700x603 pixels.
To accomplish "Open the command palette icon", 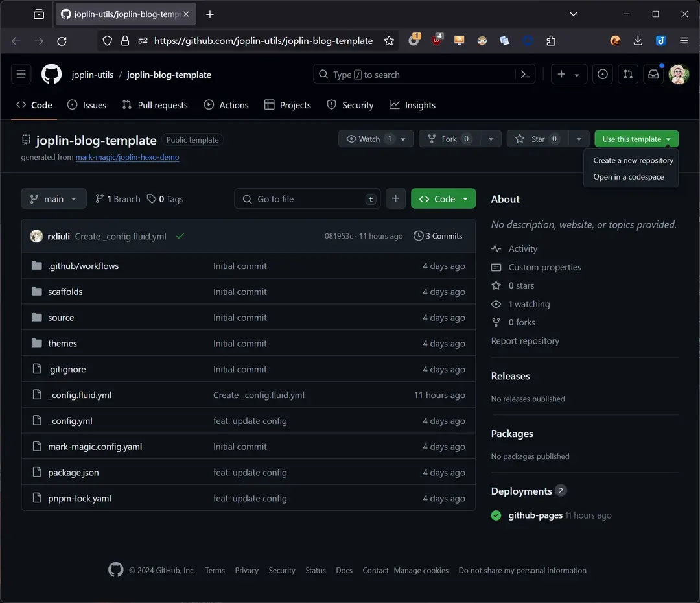I will [526, 75].
